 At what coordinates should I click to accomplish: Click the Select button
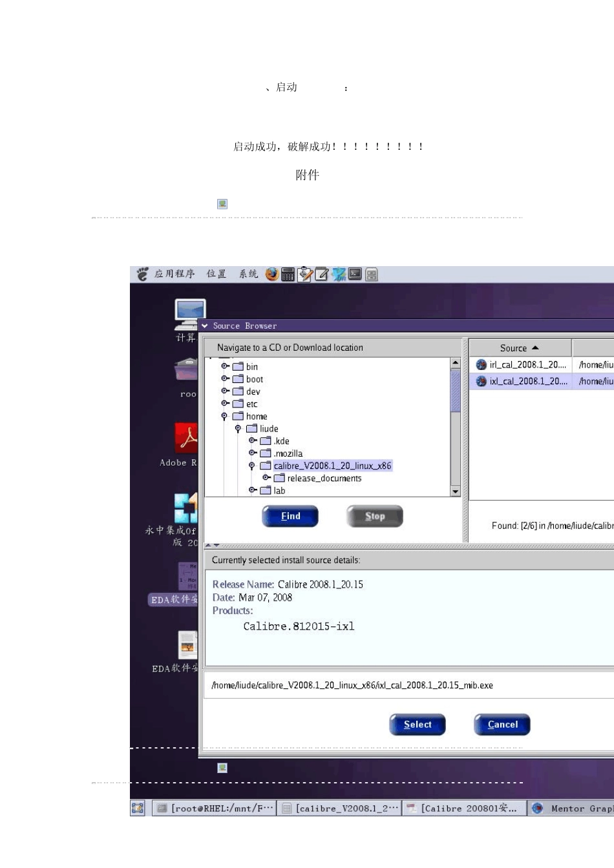418,725
